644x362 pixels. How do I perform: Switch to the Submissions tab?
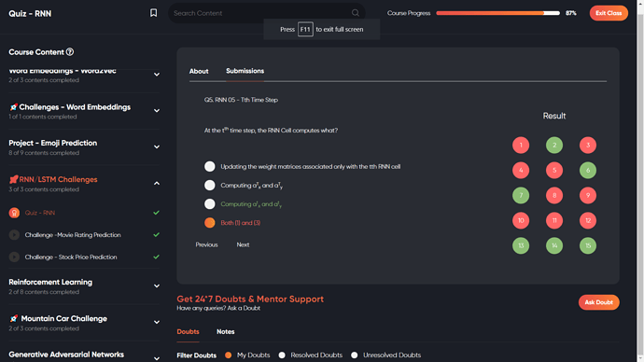coord(245,71)
